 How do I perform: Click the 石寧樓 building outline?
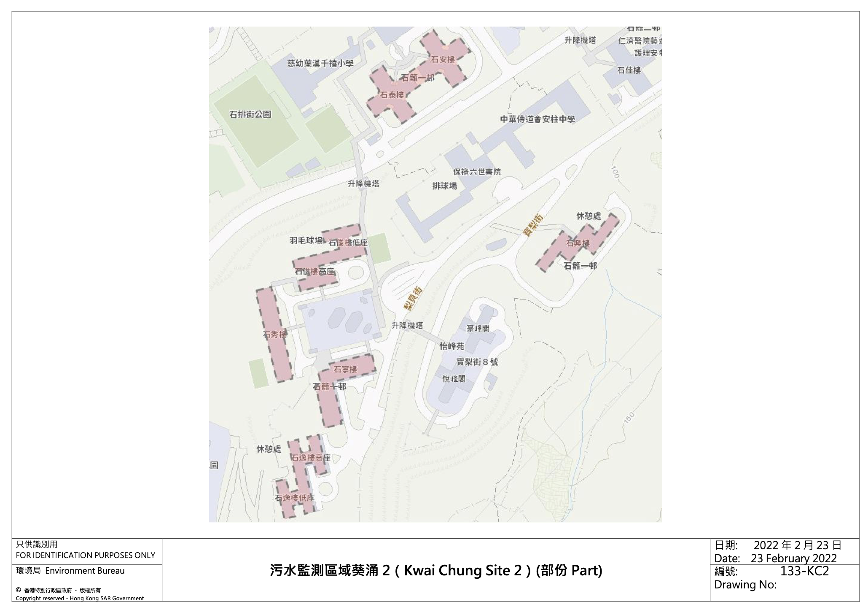(x=346, y=368)
